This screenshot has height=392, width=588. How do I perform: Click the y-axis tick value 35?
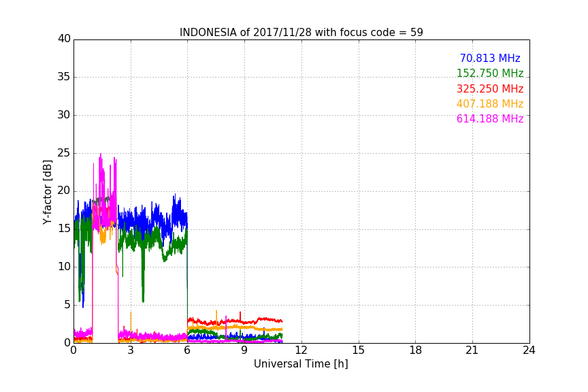pyautogui.click(x=64, y=77)
